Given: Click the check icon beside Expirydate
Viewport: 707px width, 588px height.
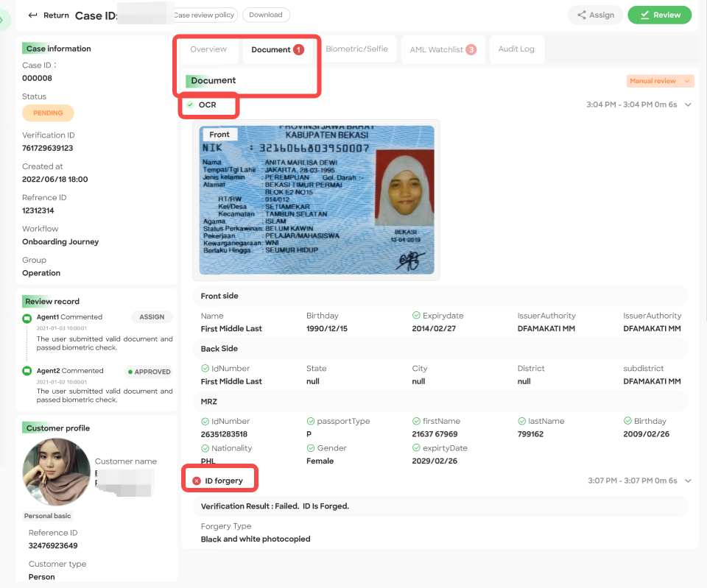Looking at the screenshot, I should point(416,316).
